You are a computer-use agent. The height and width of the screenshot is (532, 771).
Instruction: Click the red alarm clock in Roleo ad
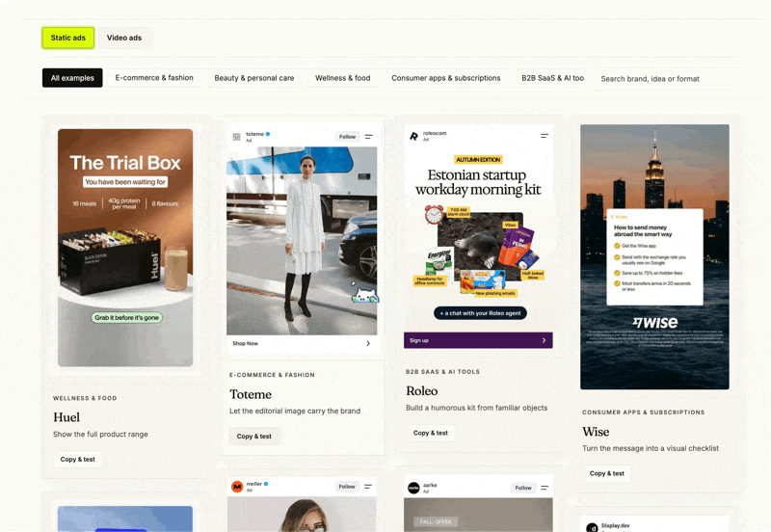tap(435, 215)
